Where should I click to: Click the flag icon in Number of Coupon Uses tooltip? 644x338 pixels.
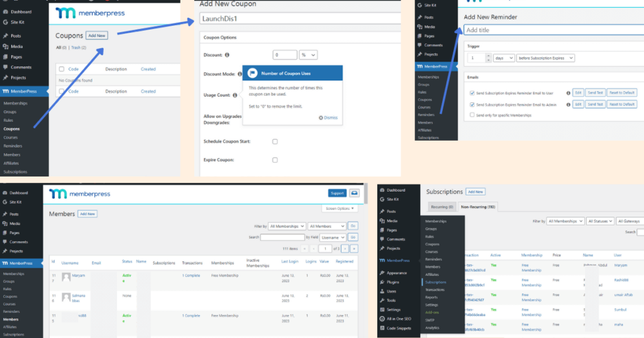pos(253,73)
